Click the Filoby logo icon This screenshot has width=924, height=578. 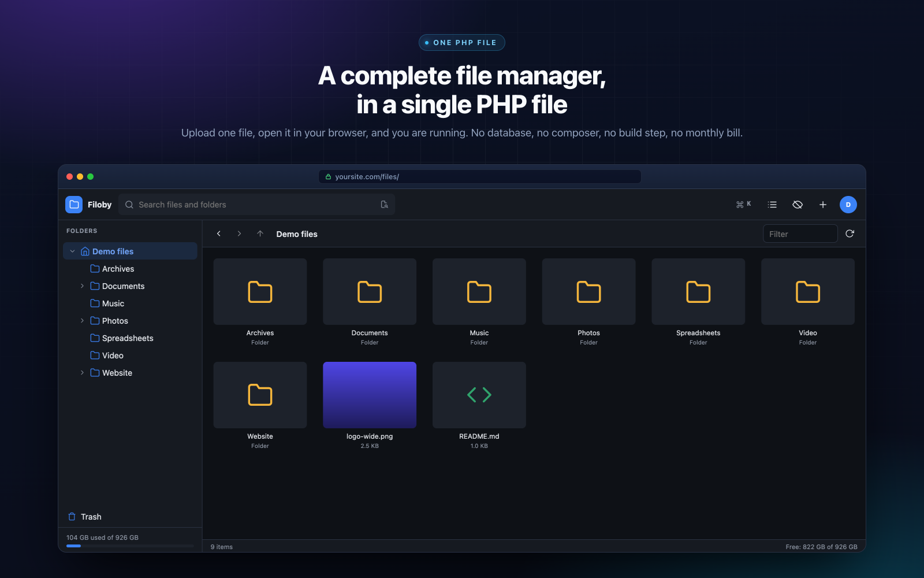coord(74,205)
